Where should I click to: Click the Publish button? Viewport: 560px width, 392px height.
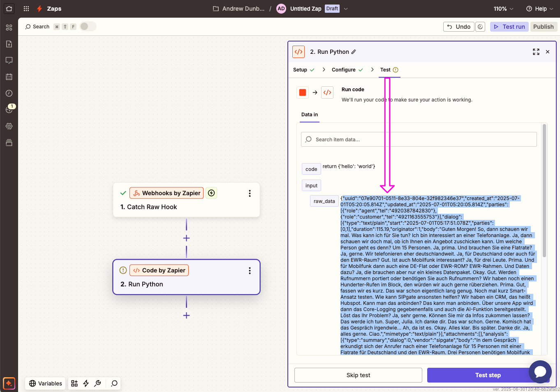(x=544, y=27)
